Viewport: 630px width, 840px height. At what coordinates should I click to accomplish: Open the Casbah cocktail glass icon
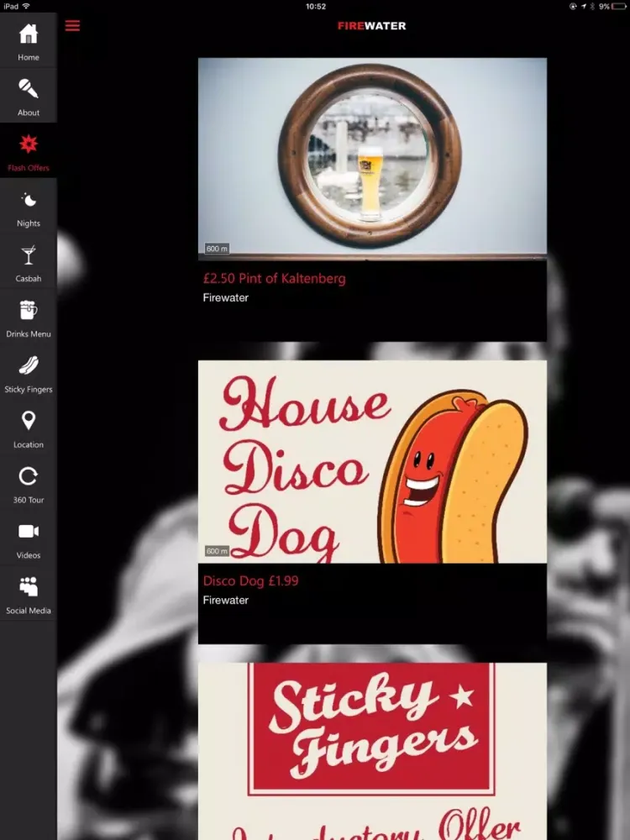tap(29, 255)
